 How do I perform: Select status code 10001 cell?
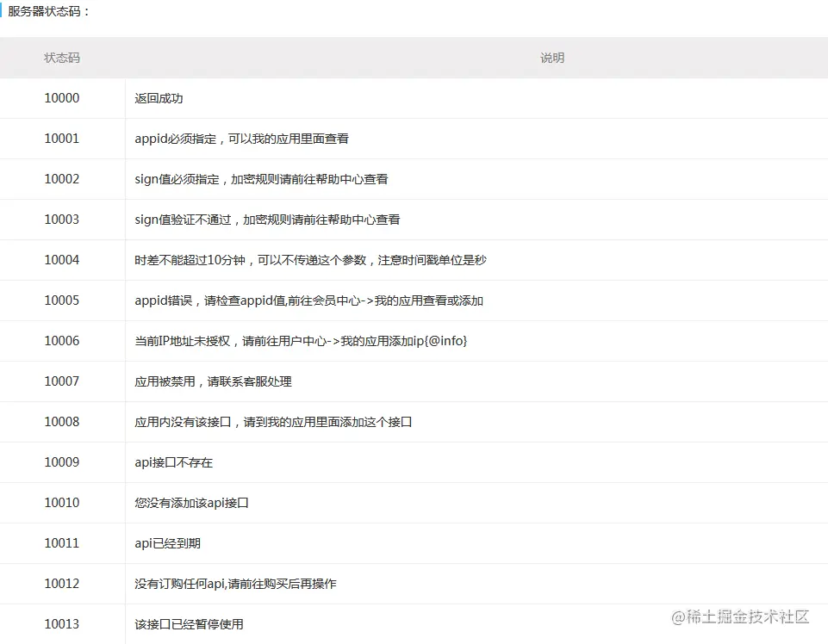(x=62, y=139)
